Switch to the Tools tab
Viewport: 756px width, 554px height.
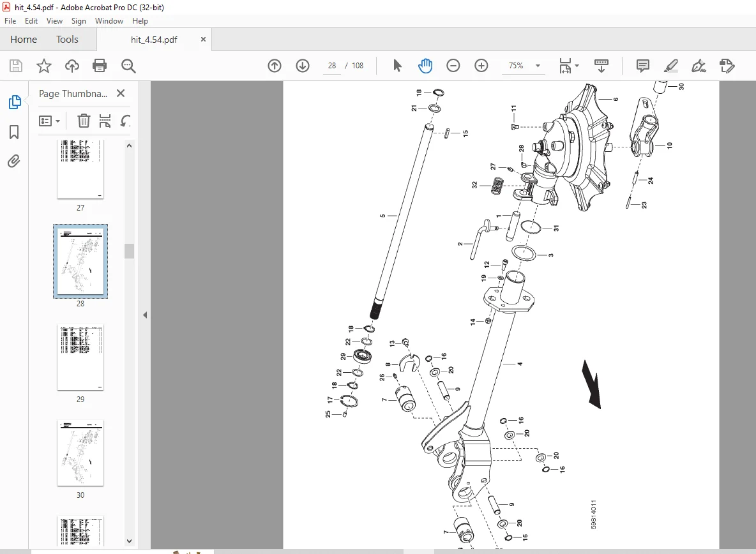pos(67,40)
